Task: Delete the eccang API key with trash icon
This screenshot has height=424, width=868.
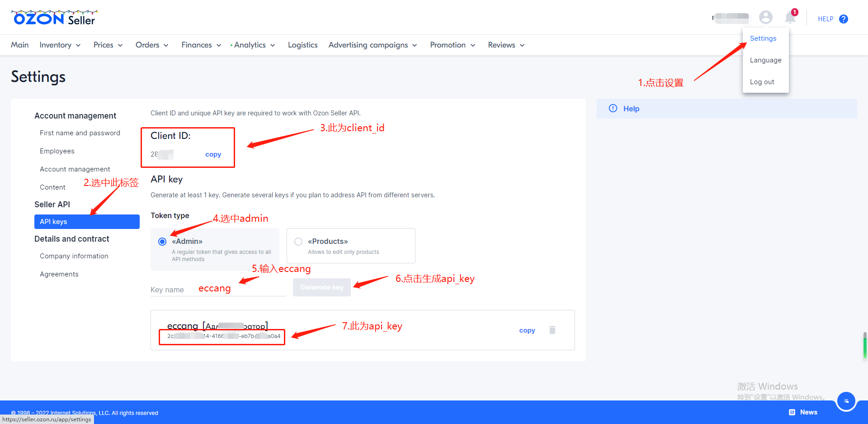Action: [x=552, y=330]
